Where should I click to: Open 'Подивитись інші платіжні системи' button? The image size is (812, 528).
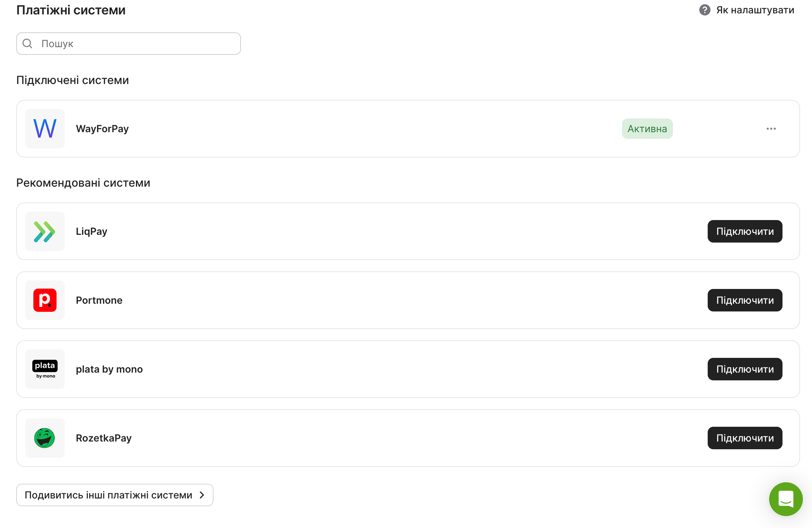[115, 495]
